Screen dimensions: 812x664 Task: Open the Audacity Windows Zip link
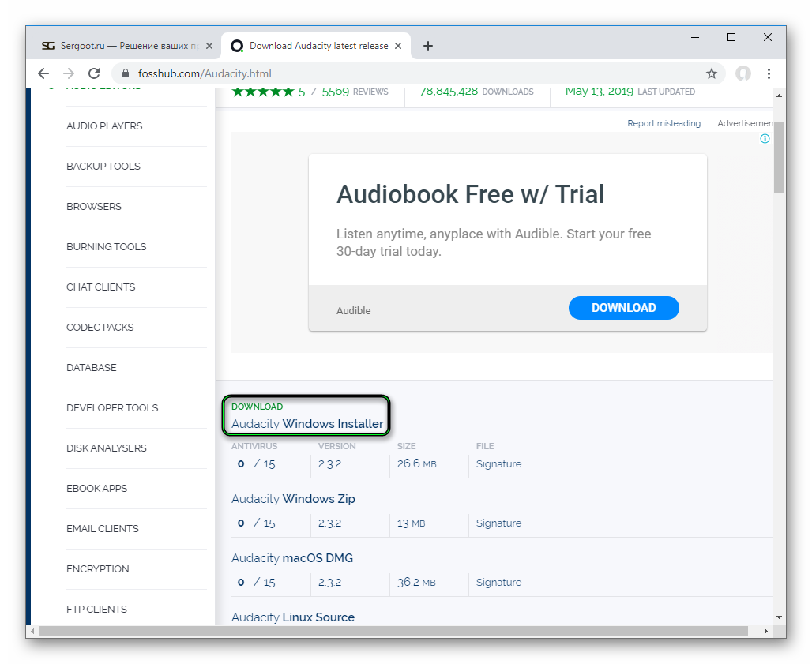point(293,499)
